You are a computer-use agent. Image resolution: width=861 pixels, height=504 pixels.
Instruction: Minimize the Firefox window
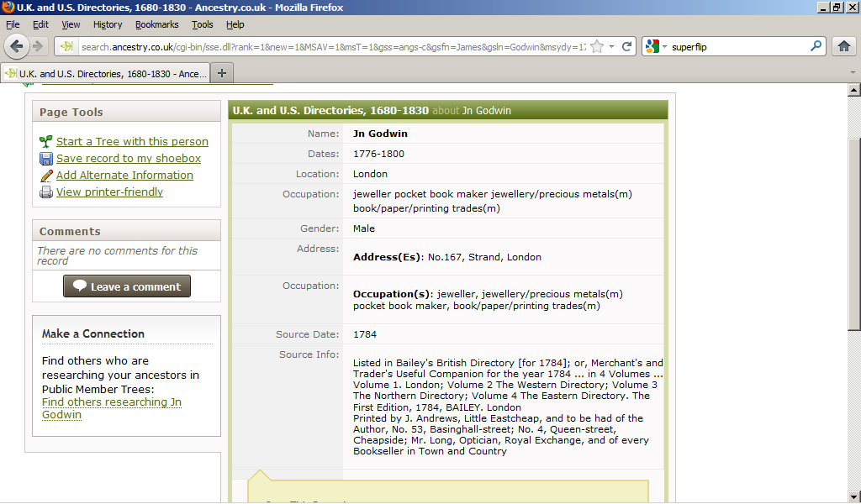[x=823, y=7]
